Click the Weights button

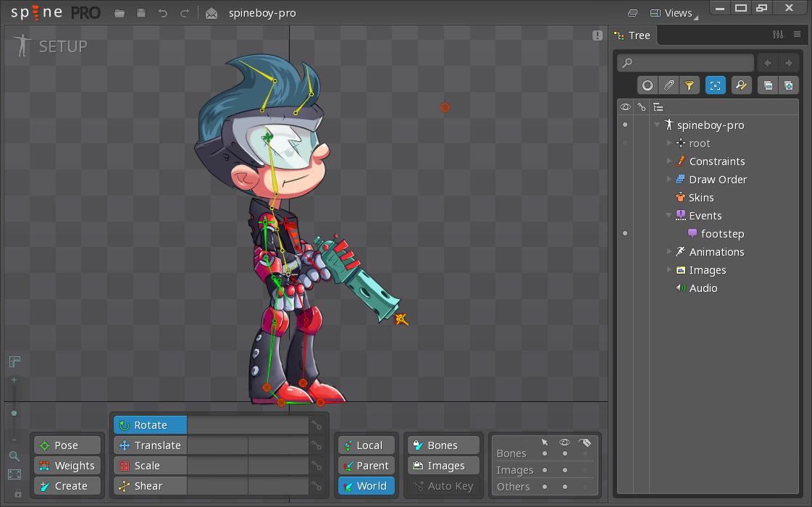[67, 466]
